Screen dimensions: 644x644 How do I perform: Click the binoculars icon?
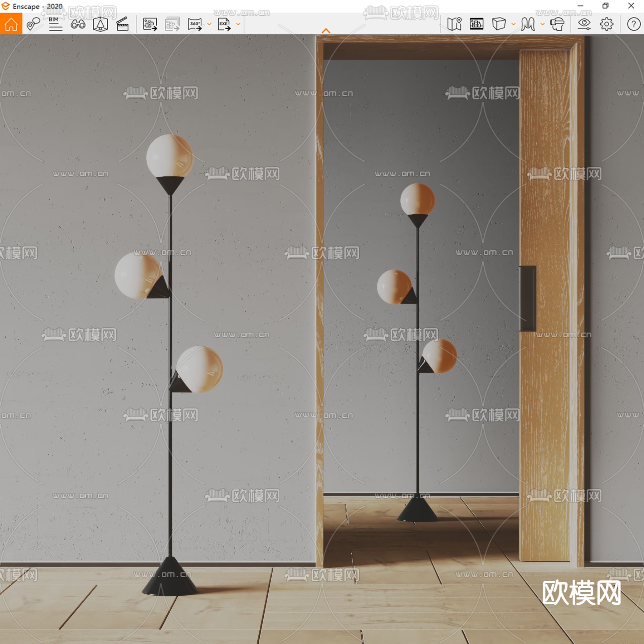tap(78, 24)
